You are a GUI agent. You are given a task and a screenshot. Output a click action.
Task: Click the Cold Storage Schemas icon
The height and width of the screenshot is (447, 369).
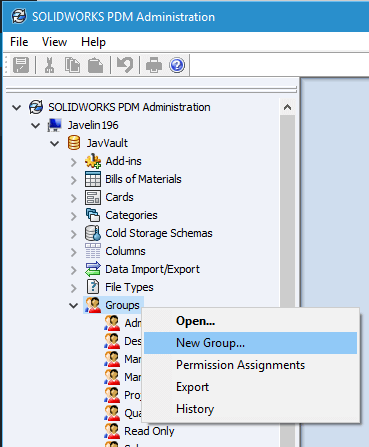(x=93, y=233)
